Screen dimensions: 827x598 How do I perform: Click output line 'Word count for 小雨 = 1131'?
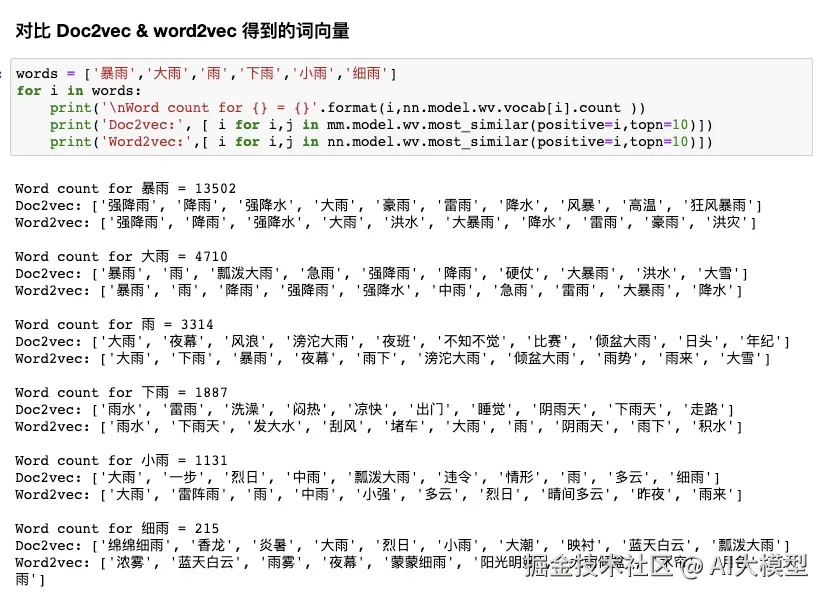[x=121, y=460]
